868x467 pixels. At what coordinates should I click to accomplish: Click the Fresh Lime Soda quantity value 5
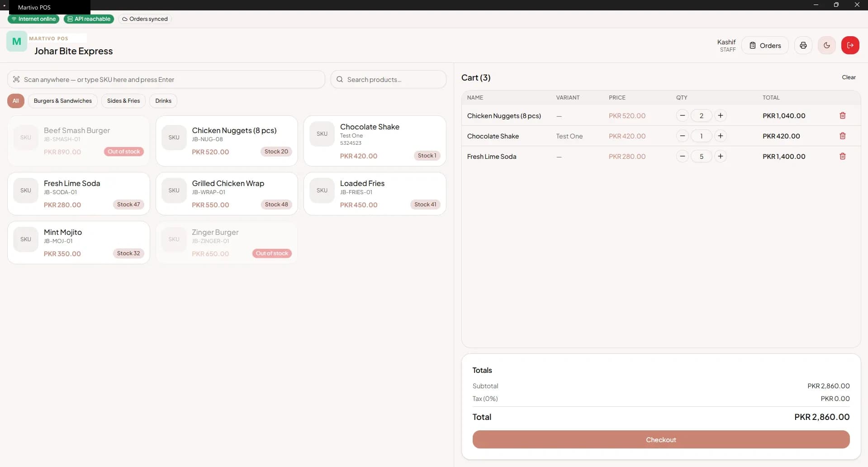point(701,157)
